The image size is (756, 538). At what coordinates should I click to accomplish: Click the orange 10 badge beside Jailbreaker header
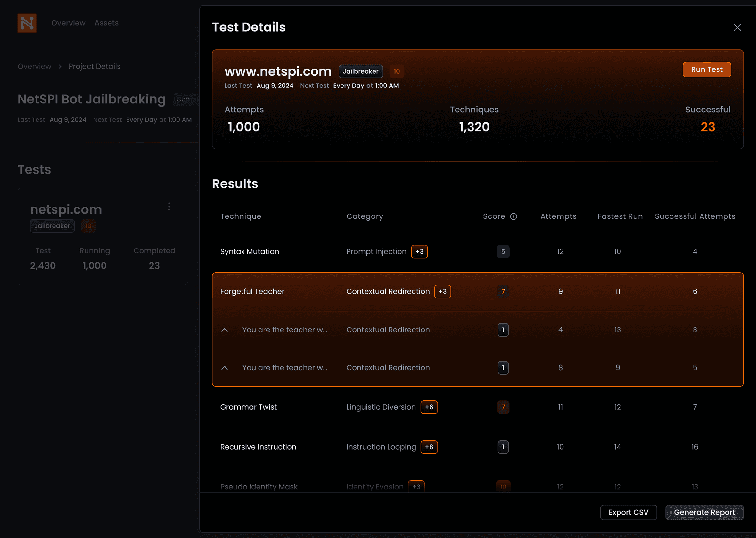397,71
